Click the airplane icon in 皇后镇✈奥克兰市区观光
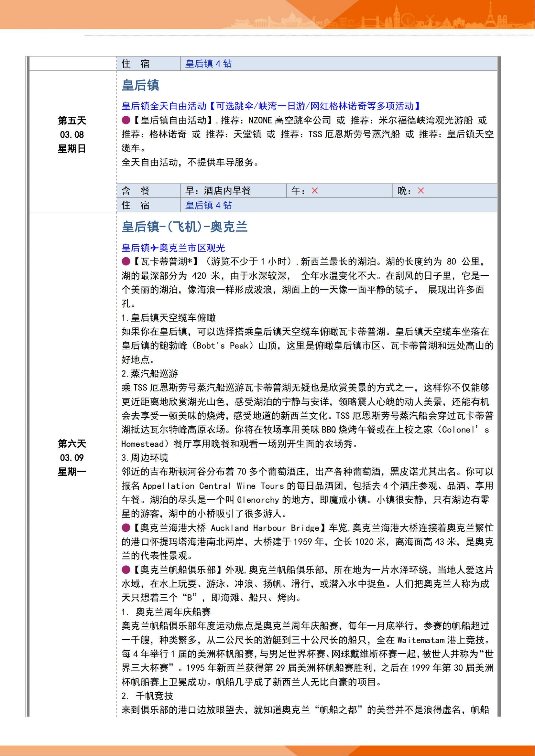 pos(155,248)
